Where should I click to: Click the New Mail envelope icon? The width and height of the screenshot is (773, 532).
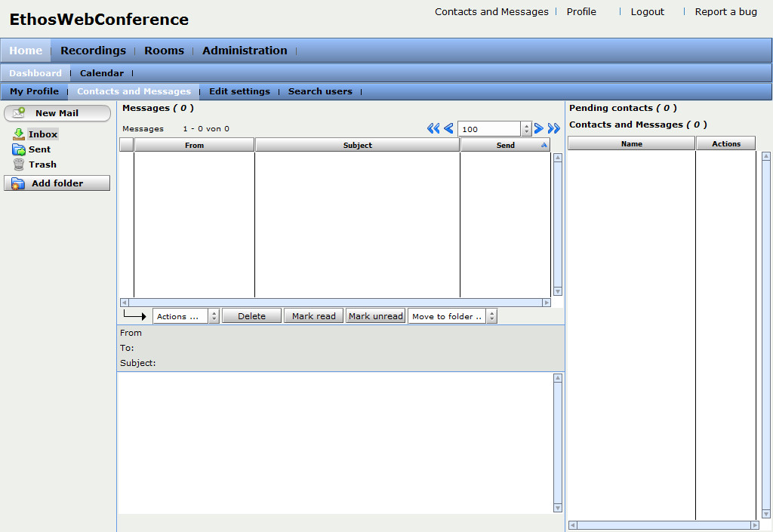pyautogui.click(x=20, y=112)
